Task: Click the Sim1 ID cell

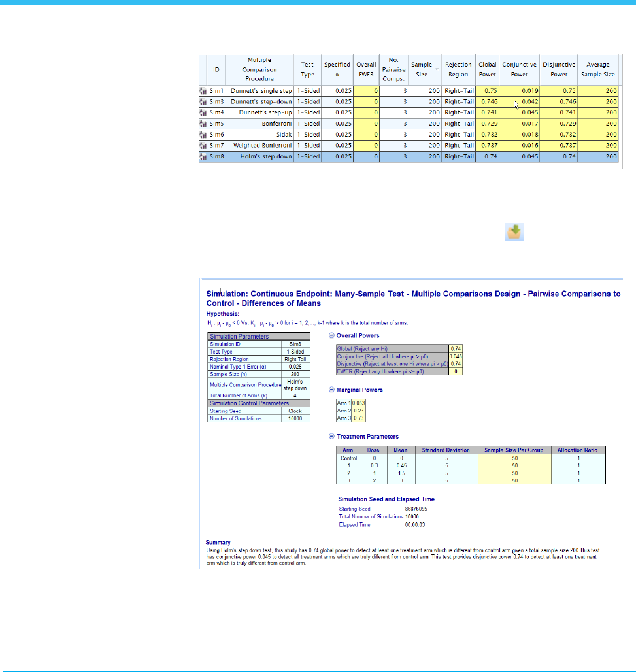Action: tap(216, 91)
